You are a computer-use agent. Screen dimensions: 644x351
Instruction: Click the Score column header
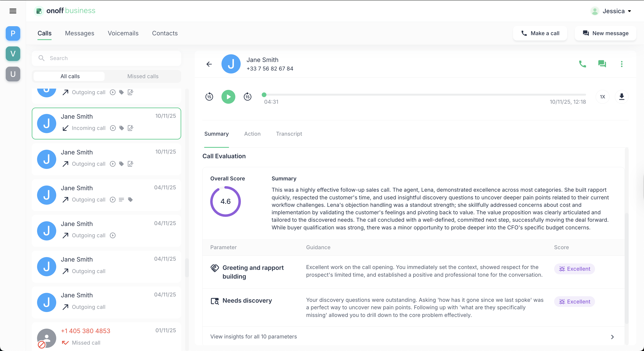coord(561,247)
